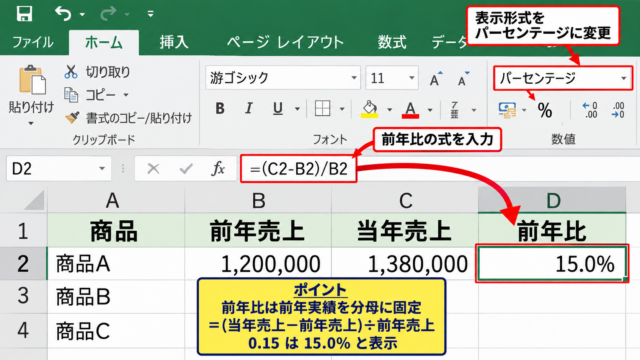Click the formula cancel X icon
This screenshot has width=640, height=360.
(153, 168)
